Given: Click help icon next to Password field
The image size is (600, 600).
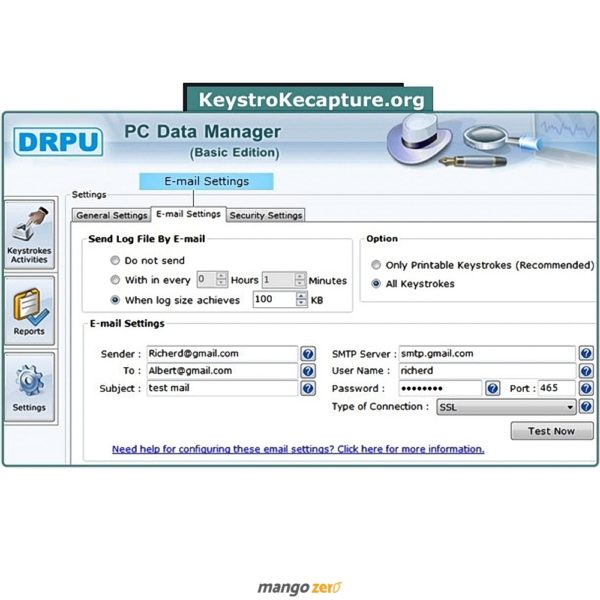Looking at the screenshot, I should coord(492,388).
